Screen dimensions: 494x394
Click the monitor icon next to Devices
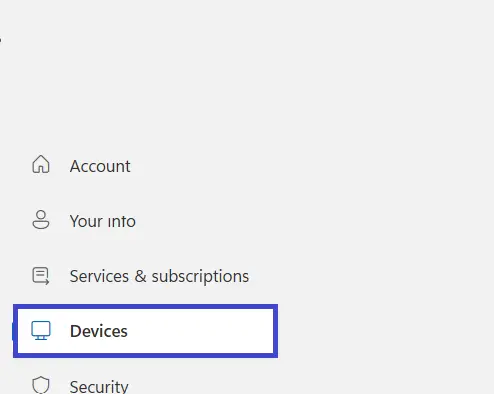(x=41, y=330)
